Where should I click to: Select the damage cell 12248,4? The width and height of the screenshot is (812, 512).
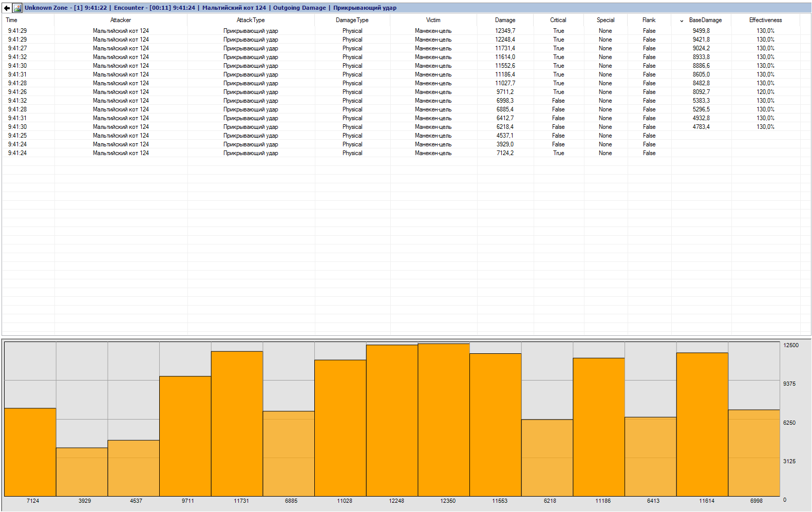pyautogui.click(x=505, y=40)
